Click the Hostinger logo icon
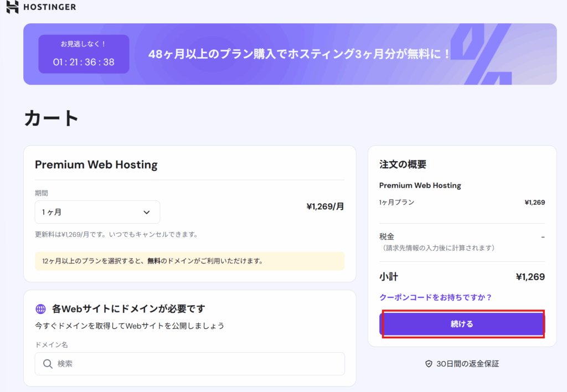Screen dimensions: 567x392 [12, 7]
